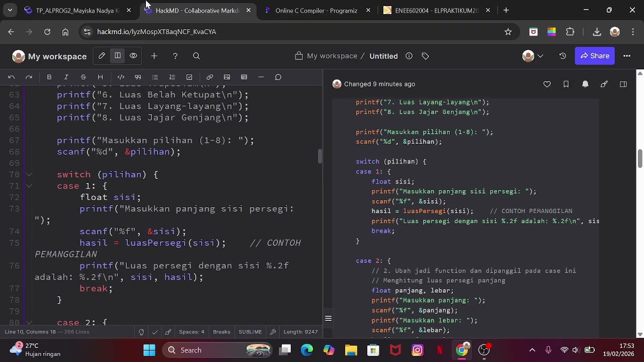644x362 pixels.
Task: Click the browser address bar URL
Action: click(x=156, y=32)
